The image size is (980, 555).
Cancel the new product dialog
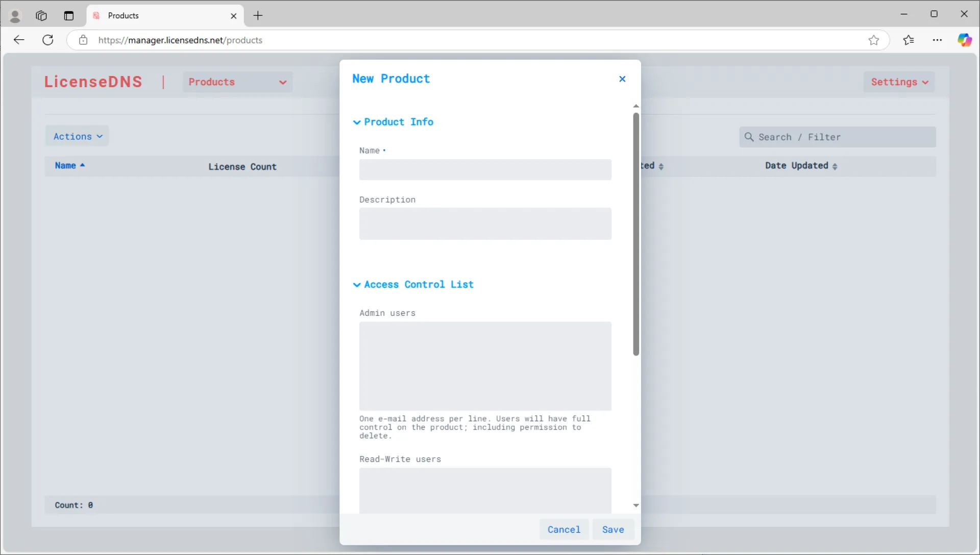[563, 529]
